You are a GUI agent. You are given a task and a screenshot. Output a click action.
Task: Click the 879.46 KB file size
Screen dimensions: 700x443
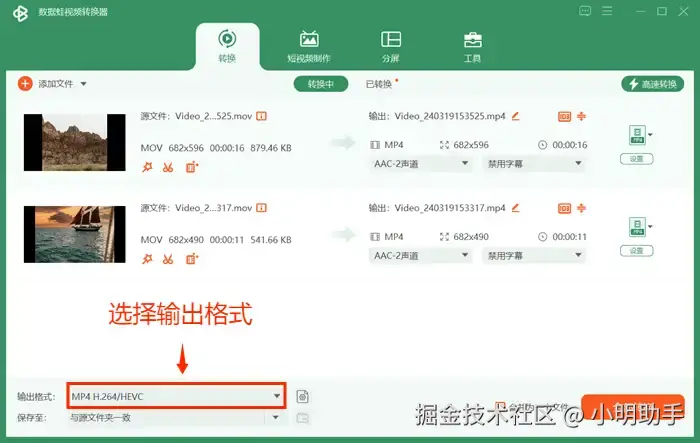click(271, 148)
